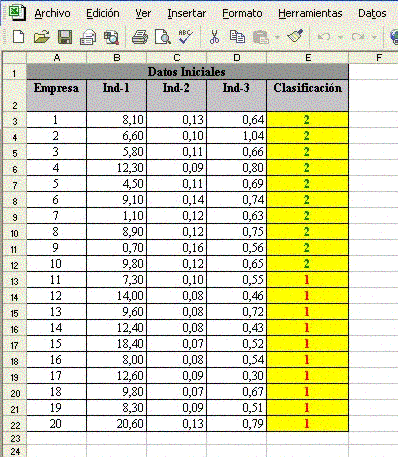Viewport: 398px width, 457px height.
Task: Click the 'Clasificación' header cell
Action: click(x=307, y=96)
